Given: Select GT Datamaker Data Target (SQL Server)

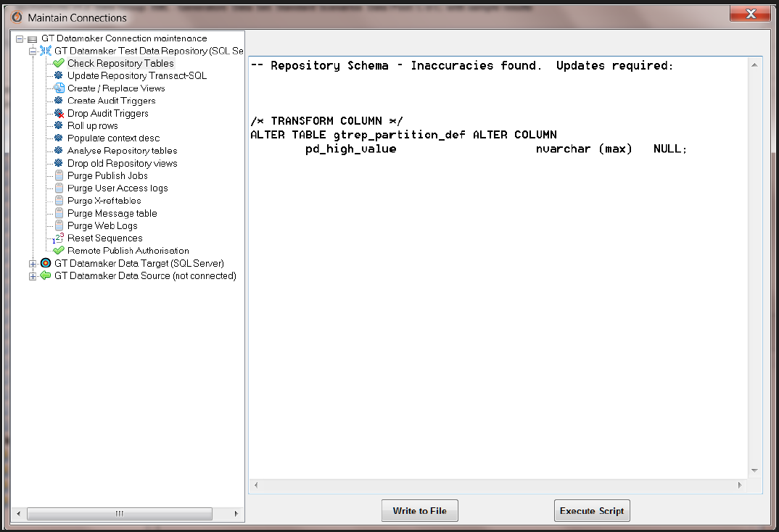Looking at the screenshot, I should pyautogui.click(x=139, y=263).
